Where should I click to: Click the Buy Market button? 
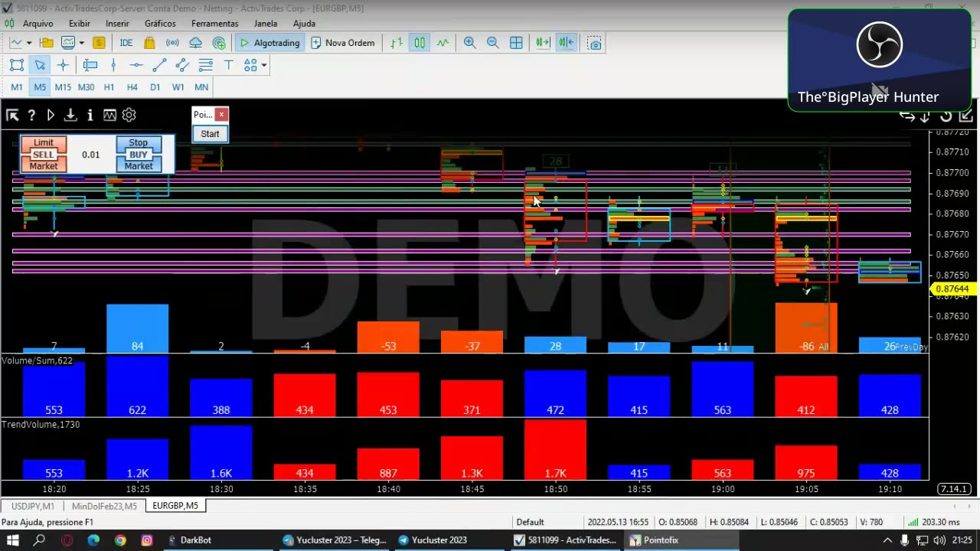[x=139, y=166]
